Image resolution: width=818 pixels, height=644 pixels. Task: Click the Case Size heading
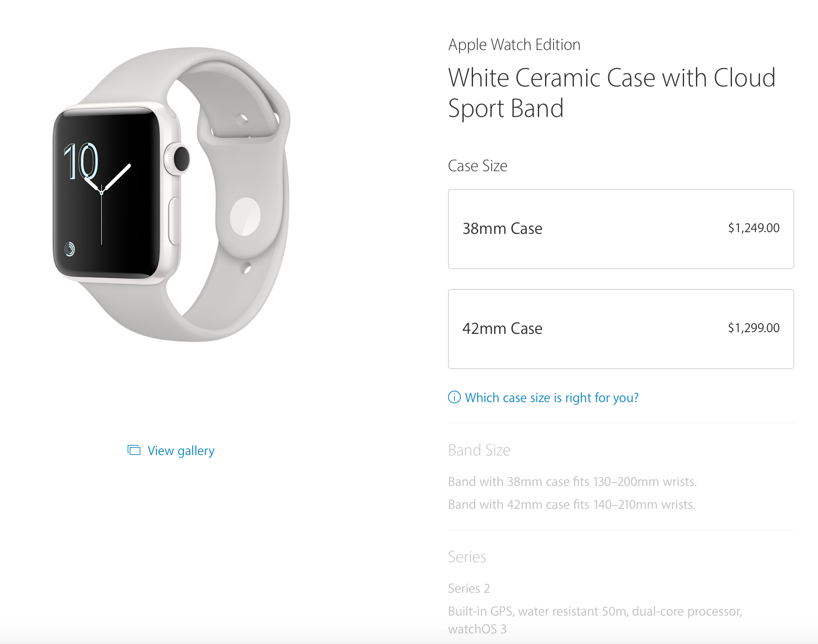[477, 166]
